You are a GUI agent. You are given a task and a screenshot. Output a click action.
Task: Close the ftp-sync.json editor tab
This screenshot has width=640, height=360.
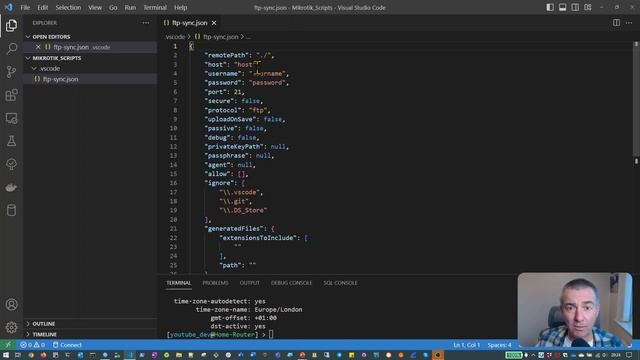click(214, 23)
